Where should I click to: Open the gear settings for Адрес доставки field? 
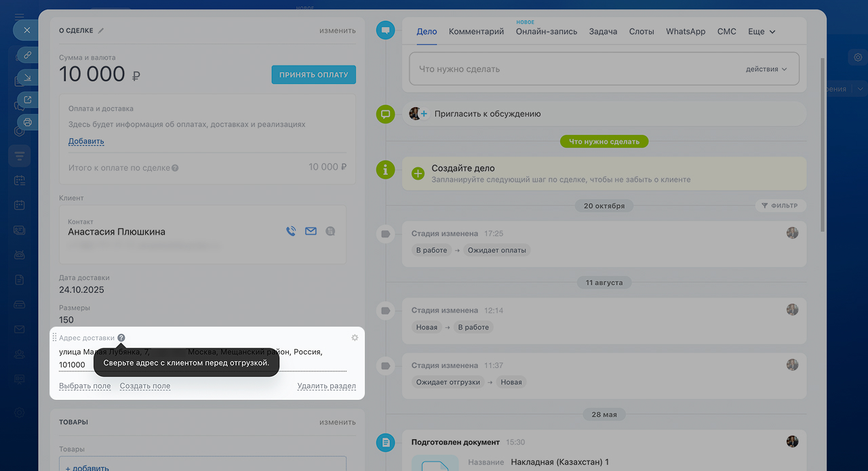click(x=355, y=337)
